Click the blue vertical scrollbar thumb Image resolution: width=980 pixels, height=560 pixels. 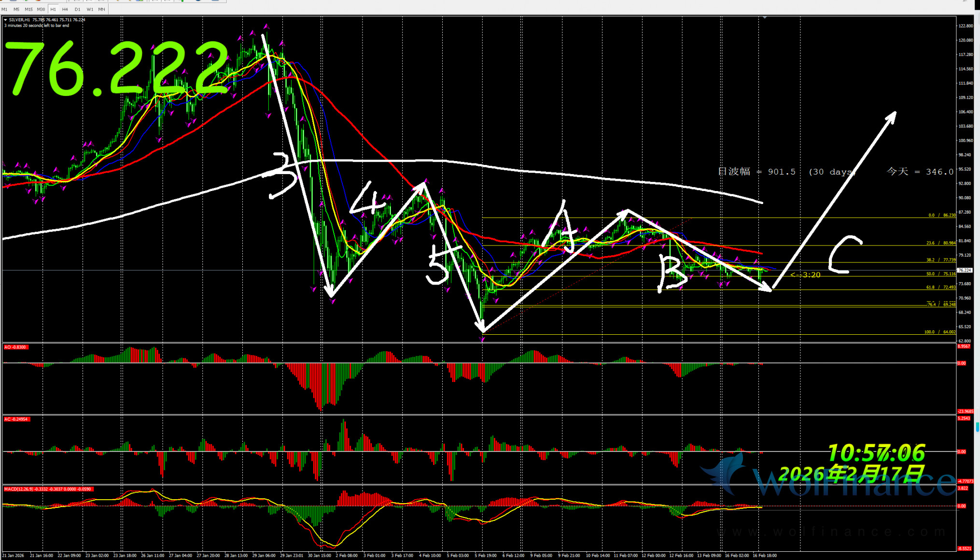pyautogui.click(x=978, y=427)
